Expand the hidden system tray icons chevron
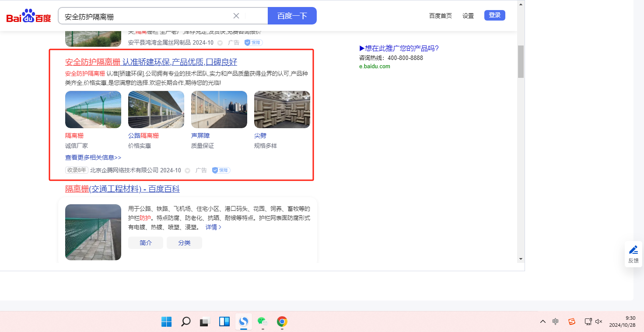Image resolution: width=644 pixels, height=332 pixels. 543,322
